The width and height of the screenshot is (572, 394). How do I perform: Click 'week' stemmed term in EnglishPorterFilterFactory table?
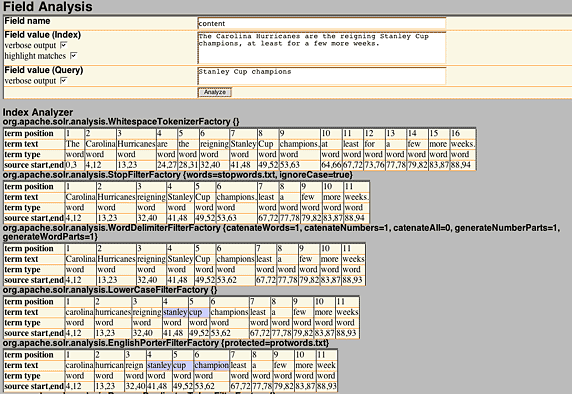[326, 365]
